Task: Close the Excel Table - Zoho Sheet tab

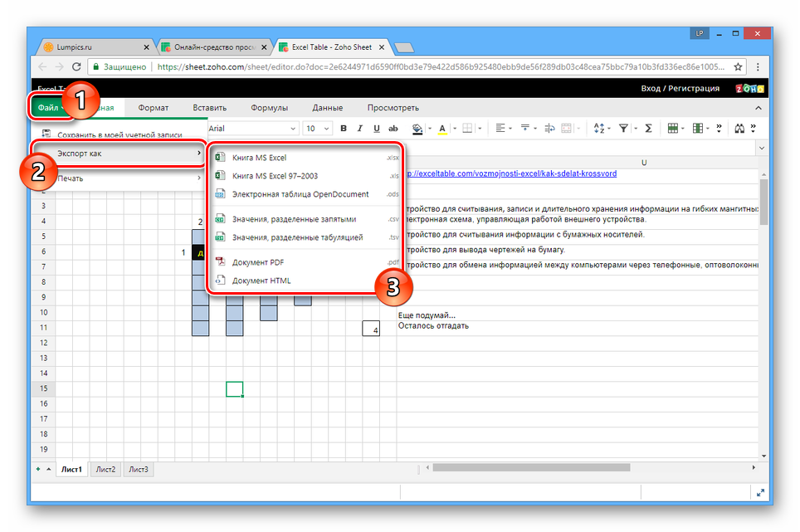Action: tap(382, 47)
